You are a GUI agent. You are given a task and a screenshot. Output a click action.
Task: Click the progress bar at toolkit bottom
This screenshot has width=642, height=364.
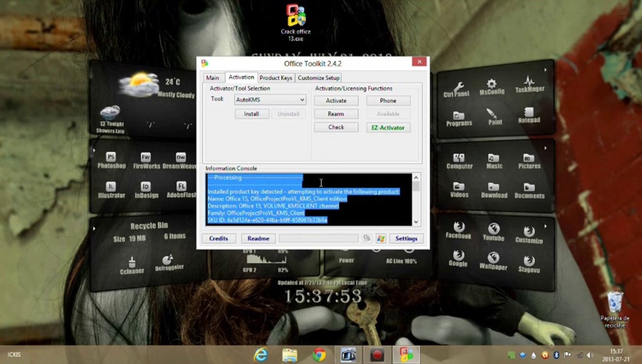[318, 238]
